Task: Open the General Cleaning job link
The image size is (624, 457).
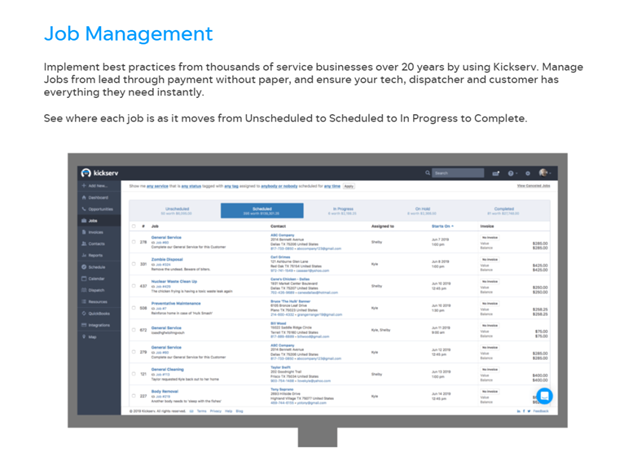Action: [x=168, y=369]
